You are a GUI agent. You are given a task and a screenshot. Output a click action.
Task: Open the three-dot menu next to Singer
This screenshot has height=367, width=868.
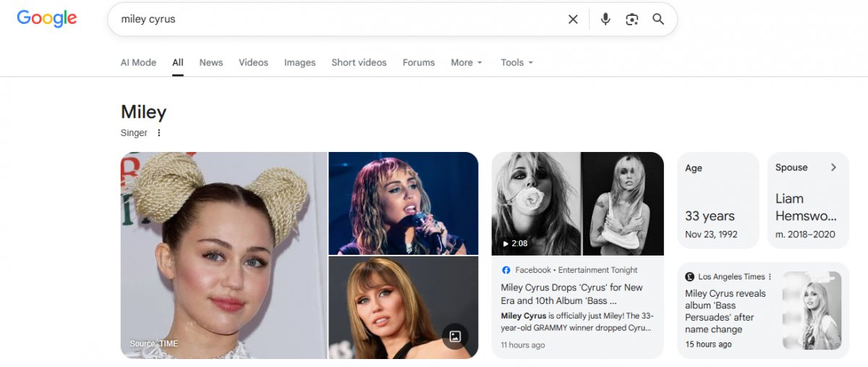coord(159,133)
